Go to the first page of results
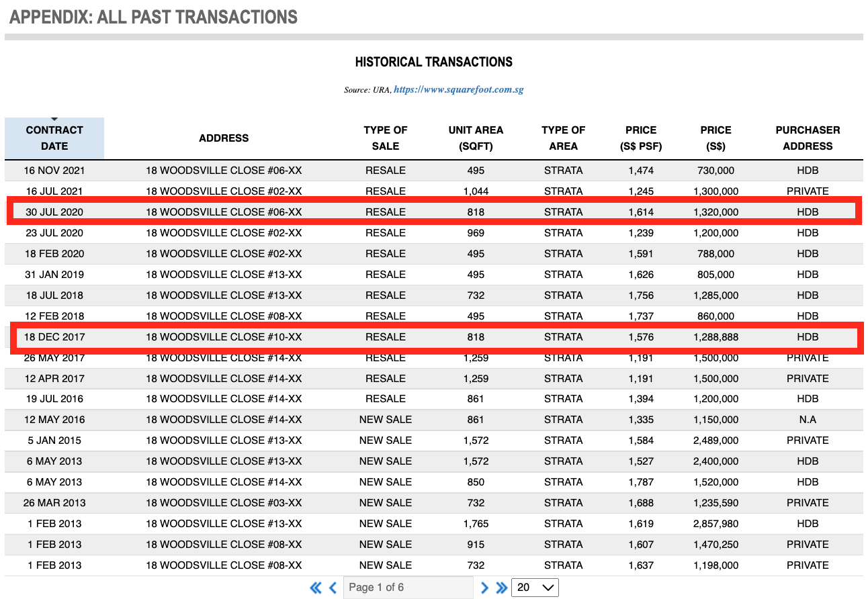The image size is (868, 599). (x=316, y=588)
